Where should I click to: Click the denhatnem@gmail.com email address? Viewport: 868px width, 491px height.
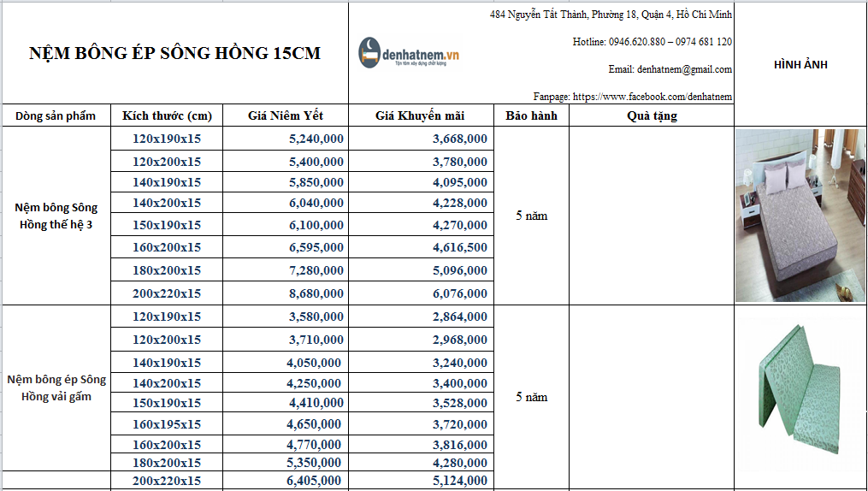pos(684,69)
